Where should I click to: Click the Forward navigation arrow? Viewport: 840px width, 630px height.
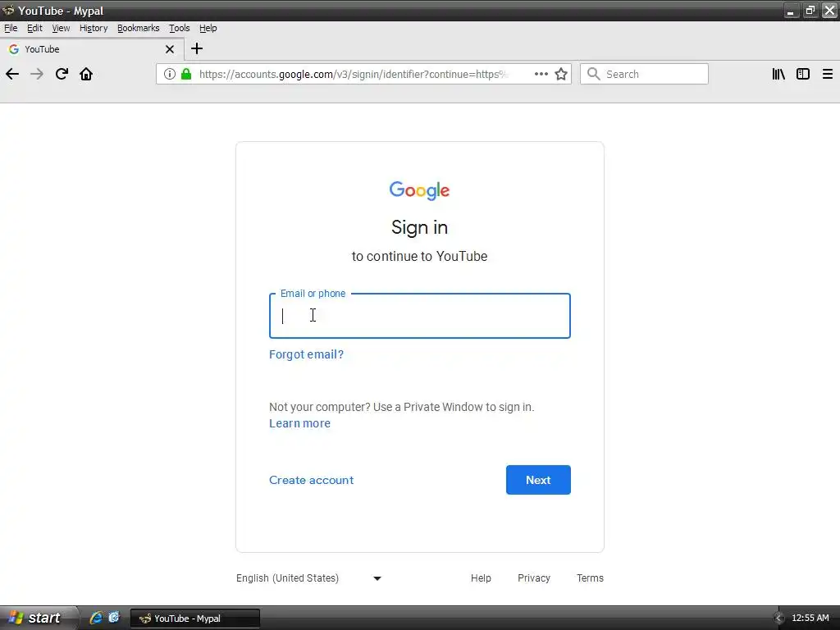coord(37,74)
